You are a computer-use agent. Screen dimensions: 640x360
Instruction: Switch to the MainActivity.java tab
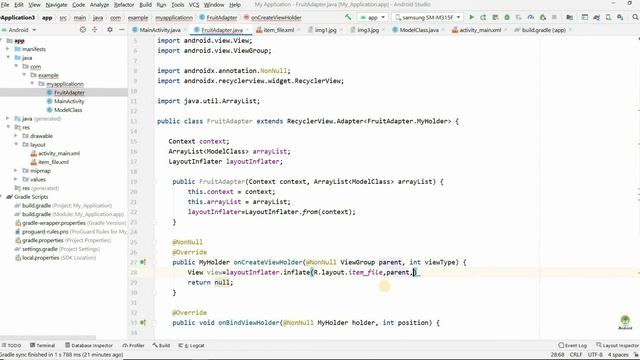(160, 30)
